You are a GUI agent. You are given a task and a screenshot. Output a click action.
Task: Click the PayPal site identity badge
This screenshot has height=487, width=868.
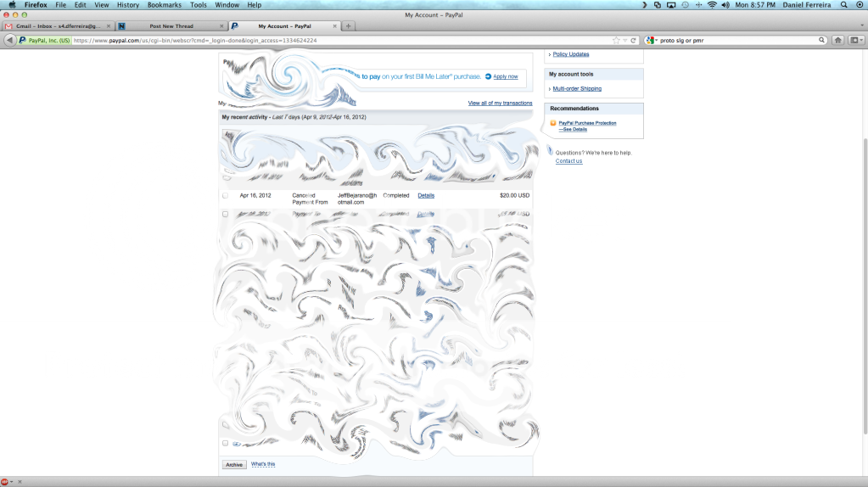(x=45, y=41)
